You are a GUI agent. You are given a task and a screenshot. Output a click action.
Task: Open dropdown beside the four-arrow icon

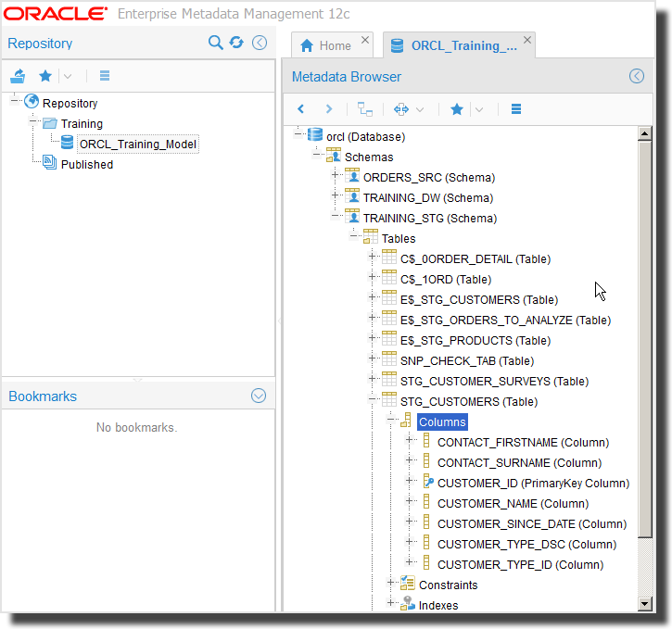[420, 109]
